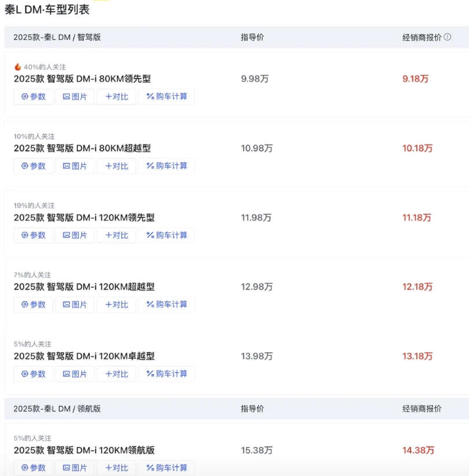Open 购车计算 for the 120KM领航版
This screenshot has height=476, width=469.
click(x=166, y=468)
